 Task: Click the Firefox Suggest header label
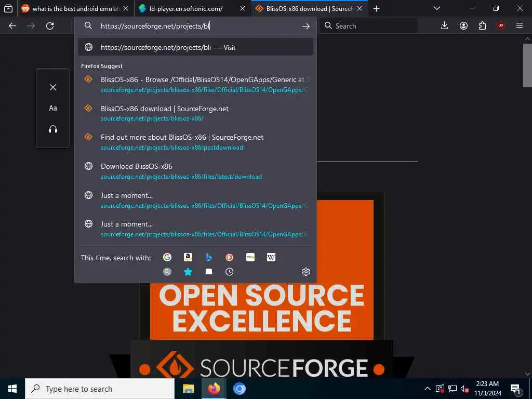click(102, 66)
